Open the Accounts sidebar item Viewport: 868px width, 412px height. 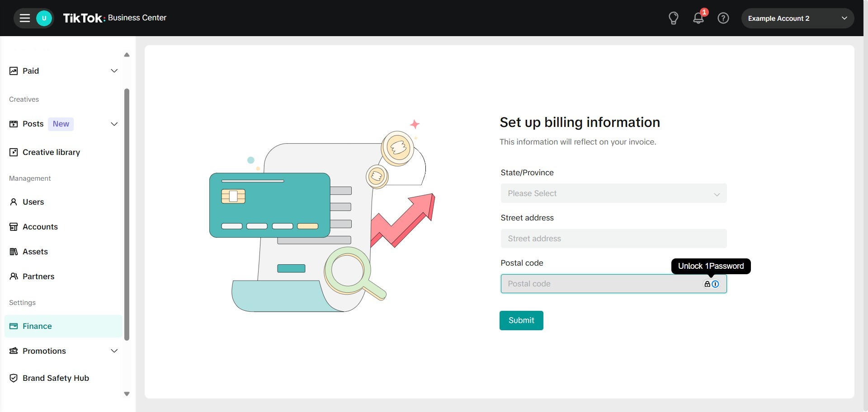tap(40, 227)
